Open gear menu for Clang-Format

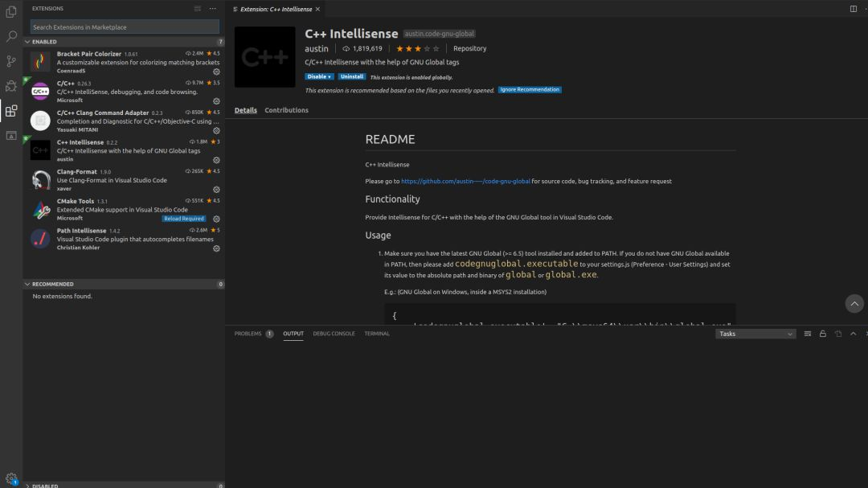coord(216,190)
